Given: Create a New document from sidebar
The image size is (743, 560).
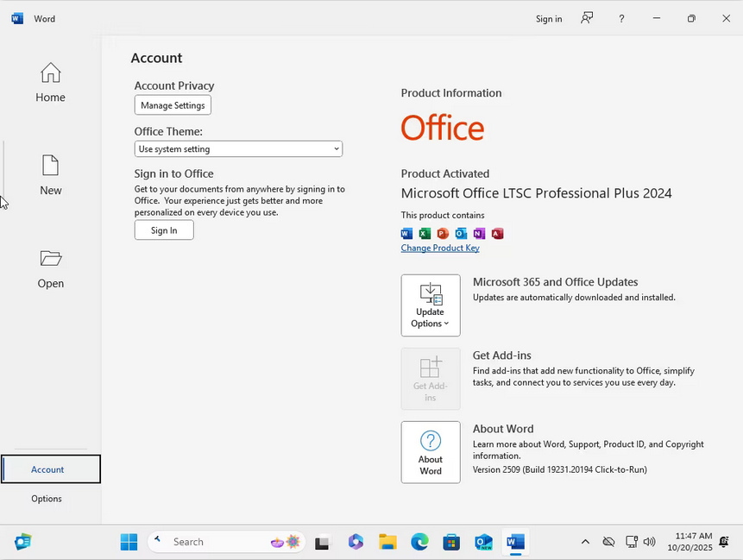Looking at the screenshot, I should (x=50, y=176).
